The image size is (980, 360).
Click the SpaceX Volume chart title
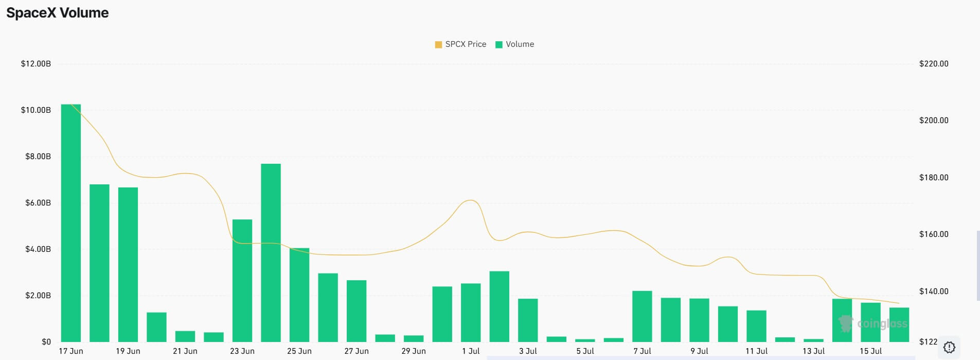pyautogui.click(x=58, y=13)
